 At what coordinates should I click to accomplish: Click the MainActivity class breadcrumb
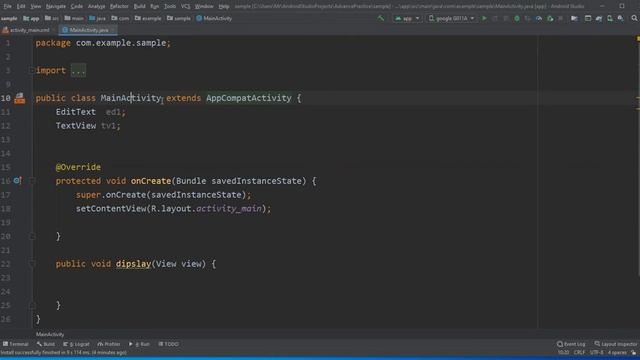coord(214,18)
